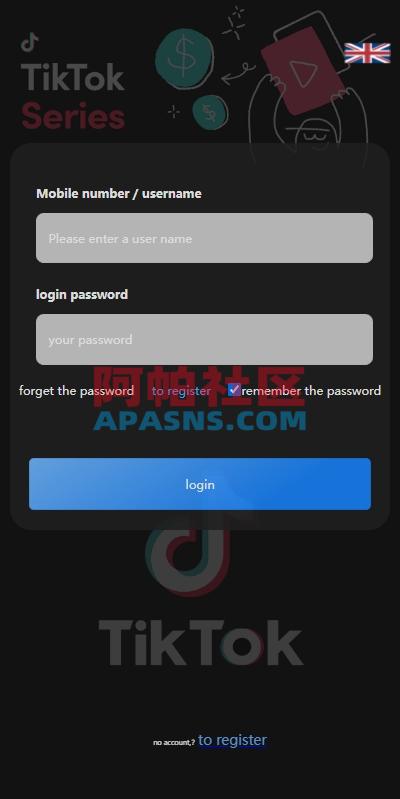Click the play triangle on the red video card
This screenshot has width=400, height=799.
[x=303, y=74]
